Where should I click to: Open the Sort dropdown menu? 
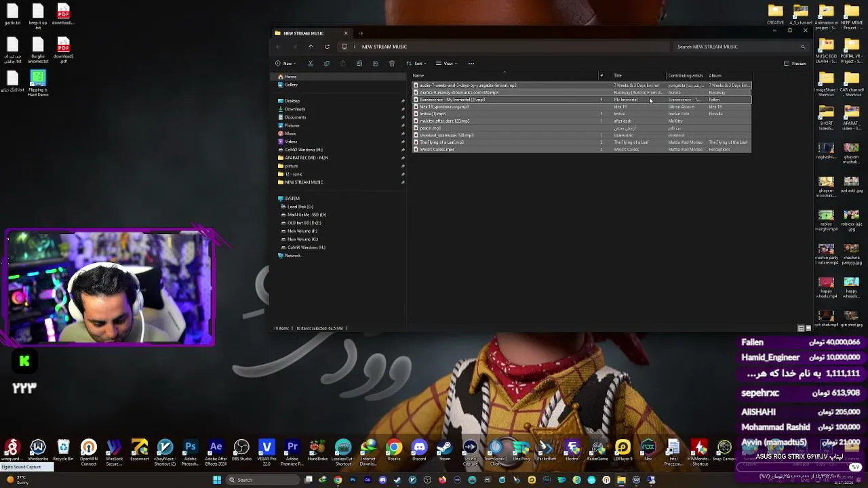point(417,64)
